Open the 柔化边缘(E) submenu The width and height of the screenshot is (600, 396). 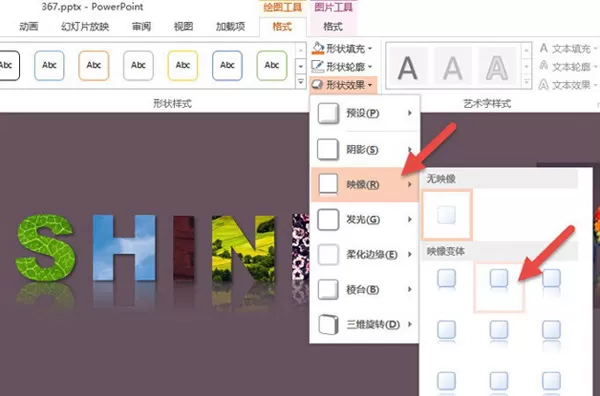[x=365, y=254]
